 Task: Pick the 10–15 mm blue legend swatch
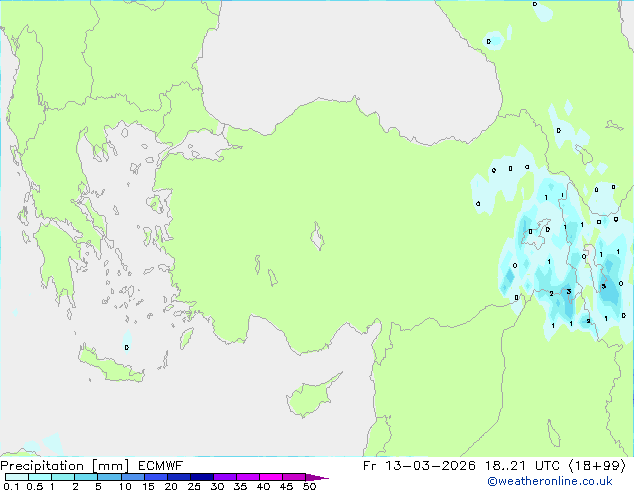click(x=132, y=477)
